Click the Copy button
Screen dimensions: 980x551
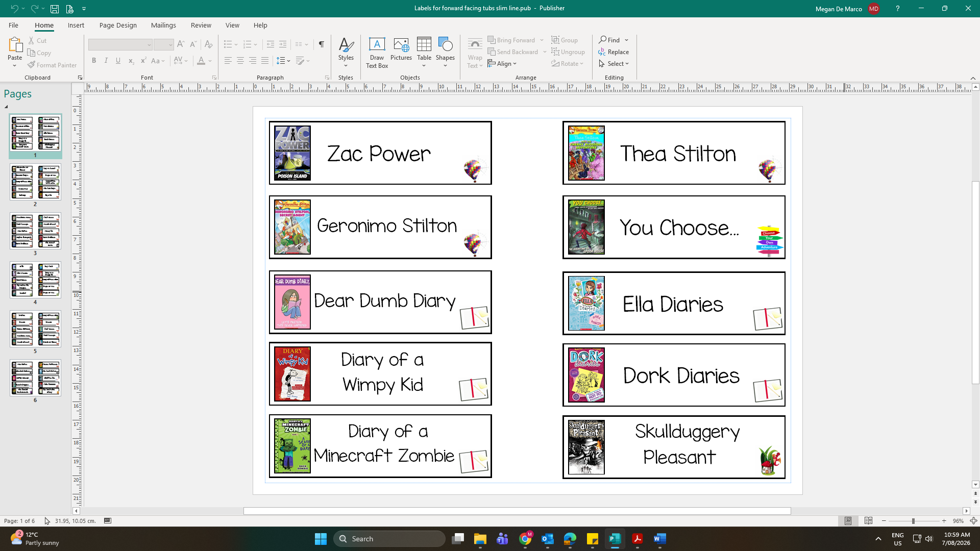coord(39,53)
